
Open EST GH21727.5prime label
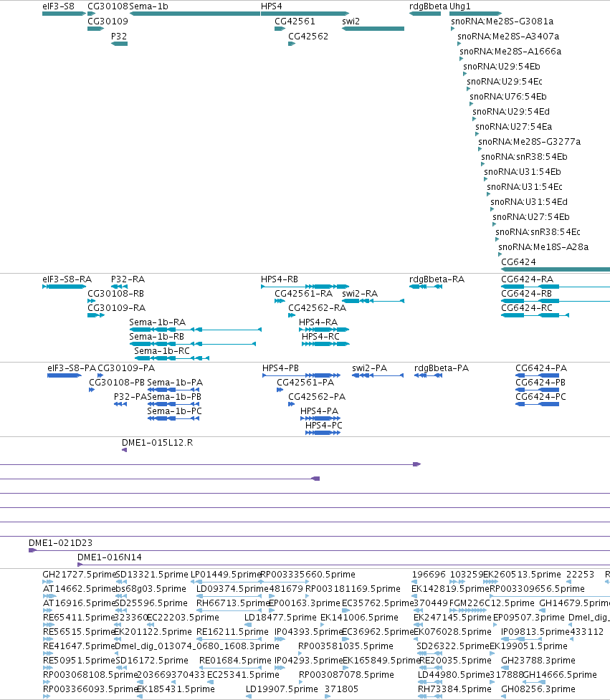[79, 575]
